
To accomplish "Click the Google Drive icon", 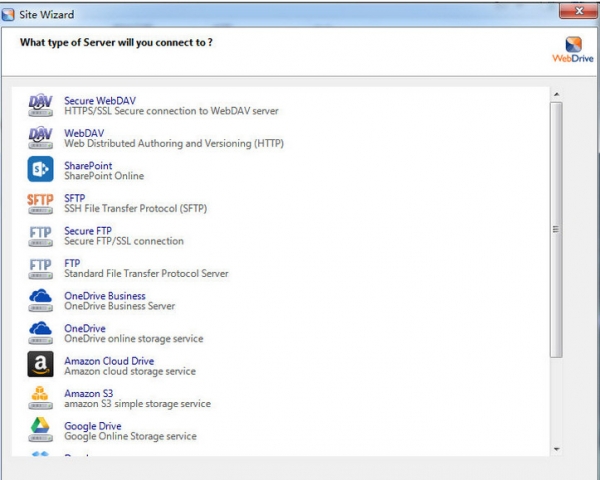I will point(40,430).
